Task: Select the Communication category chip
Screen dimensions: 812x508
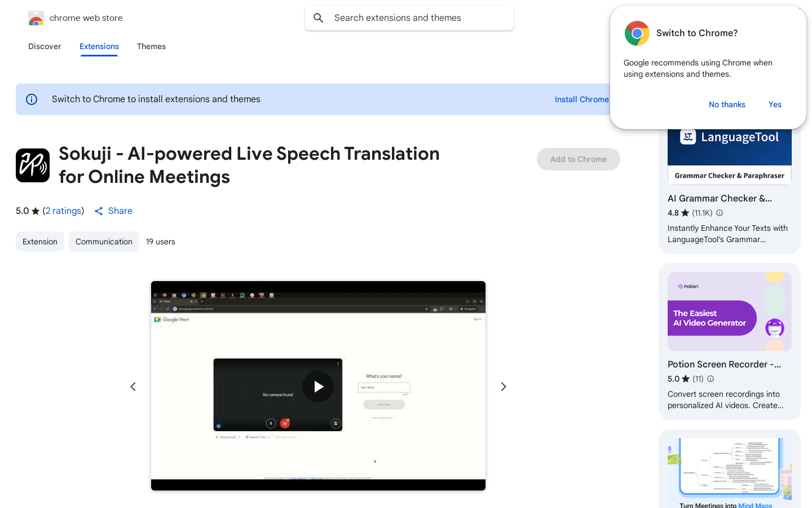Action: coord(104,242)
